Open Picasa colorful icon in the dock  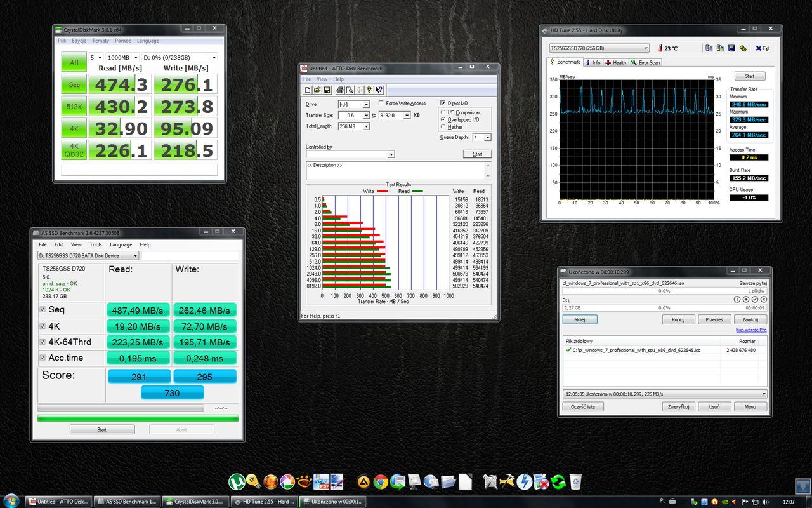(x=287, y=482)
